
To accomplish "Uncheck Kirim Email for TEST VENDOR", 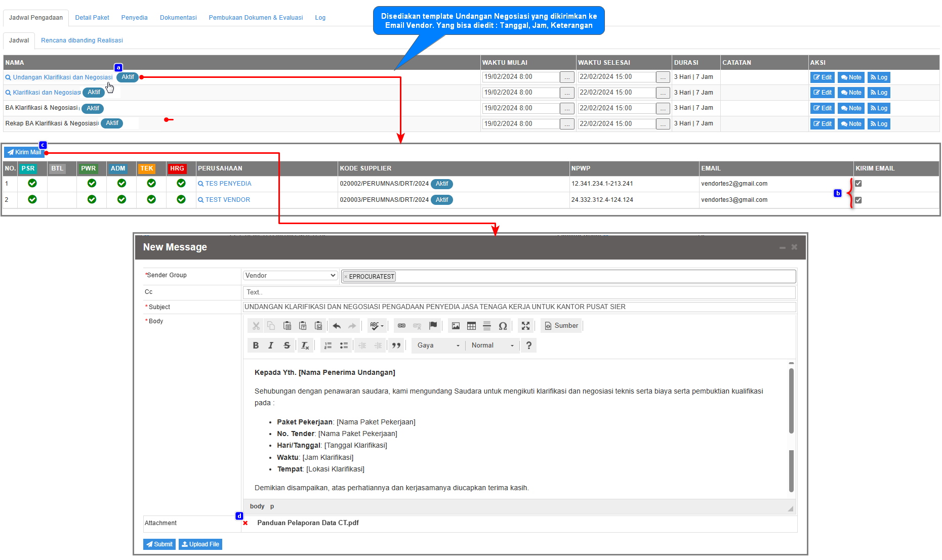I will [858, 200].
